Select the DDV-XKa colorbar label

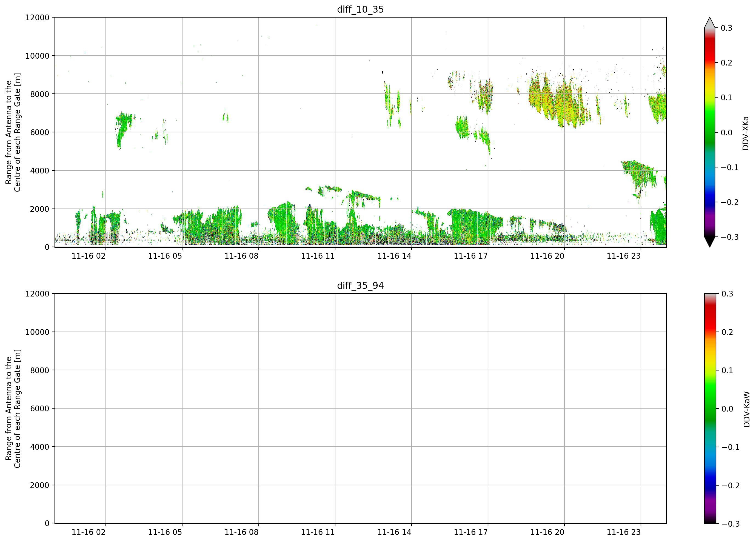(745, 133)
